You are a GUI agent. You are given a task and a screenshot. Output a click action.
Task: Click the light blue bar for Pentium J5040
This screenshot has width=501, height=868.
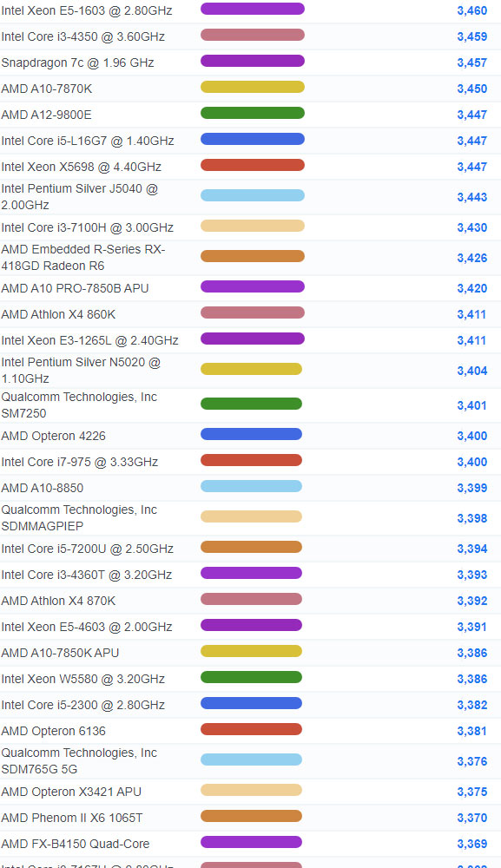click(x=253, y=195)
